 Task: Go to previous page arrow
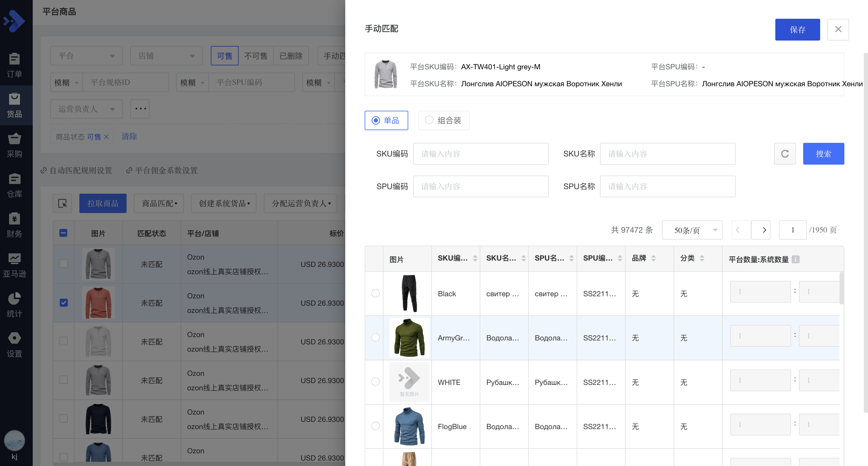click(x=741, y=230)
